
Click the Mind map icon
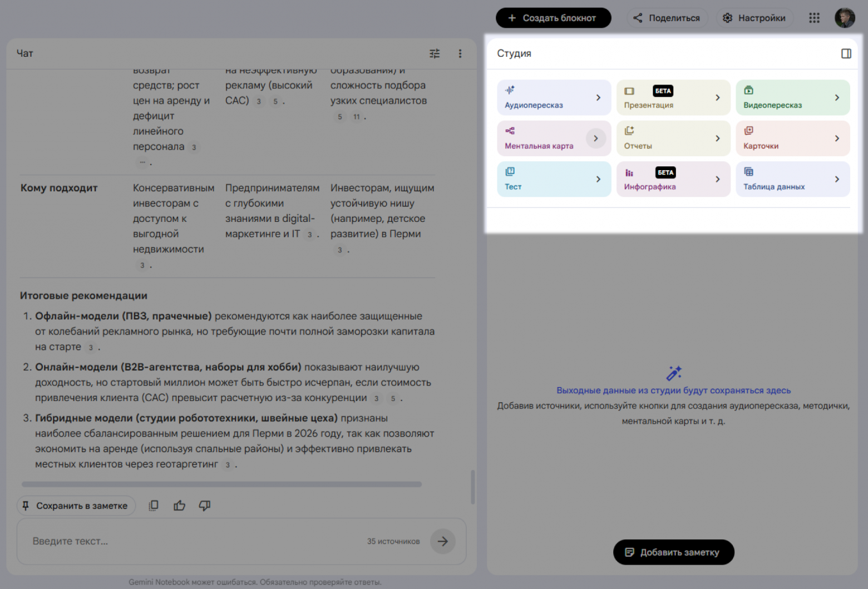pos(510,131)
